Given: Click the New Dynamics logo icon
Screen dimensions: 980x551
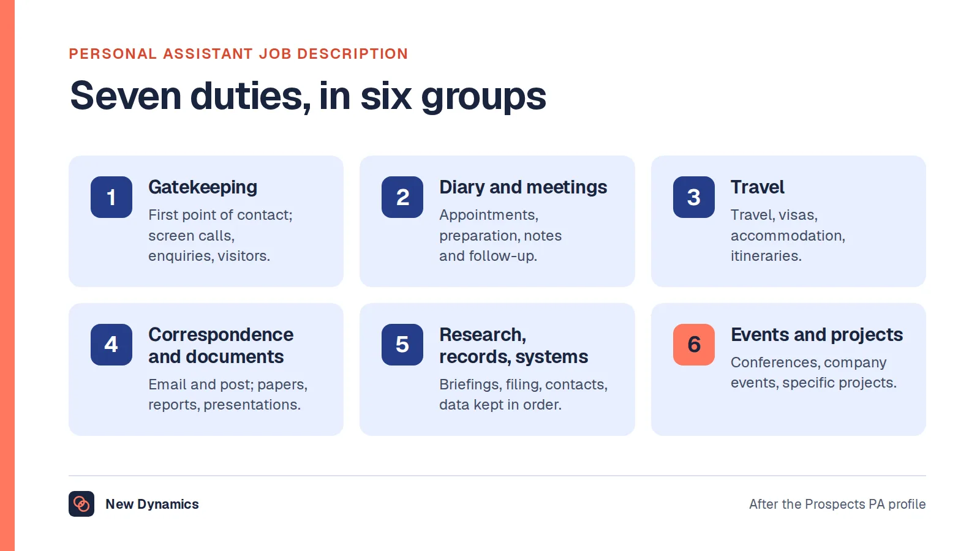Looking at the screenshot, I should (x=81, y=504).
